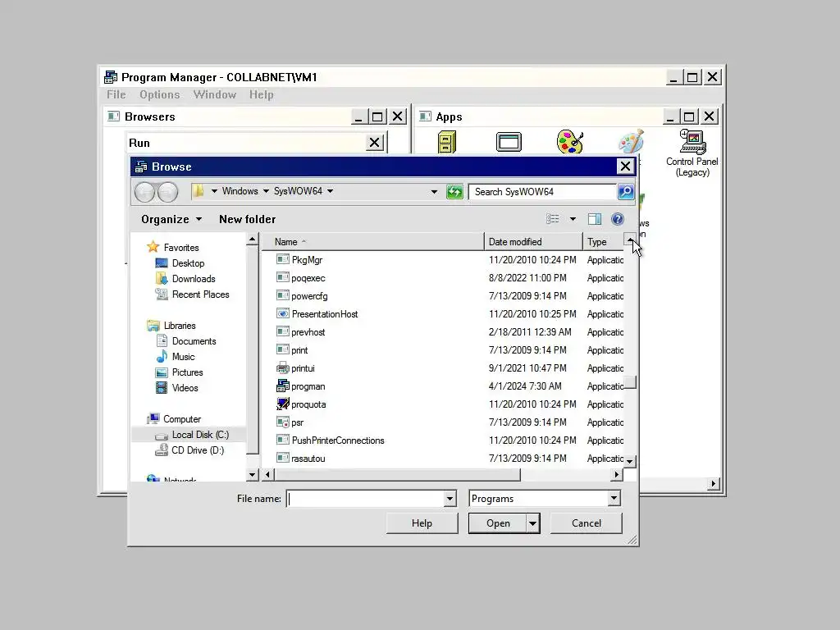The width and height of the screenshot is (840, 630).
Task: Select the proquota application icon
Action: (x=283, y=404)
